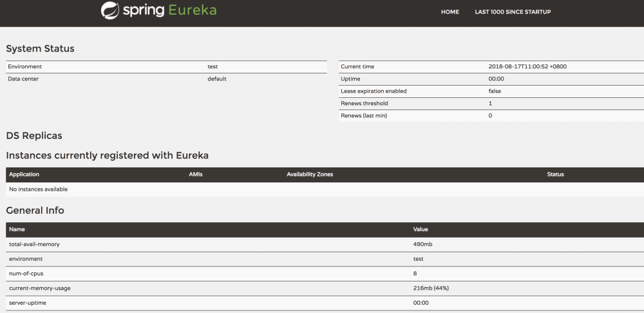Select the timestamp 2018-08-17T11:00:52 +0800

[527, 66]
